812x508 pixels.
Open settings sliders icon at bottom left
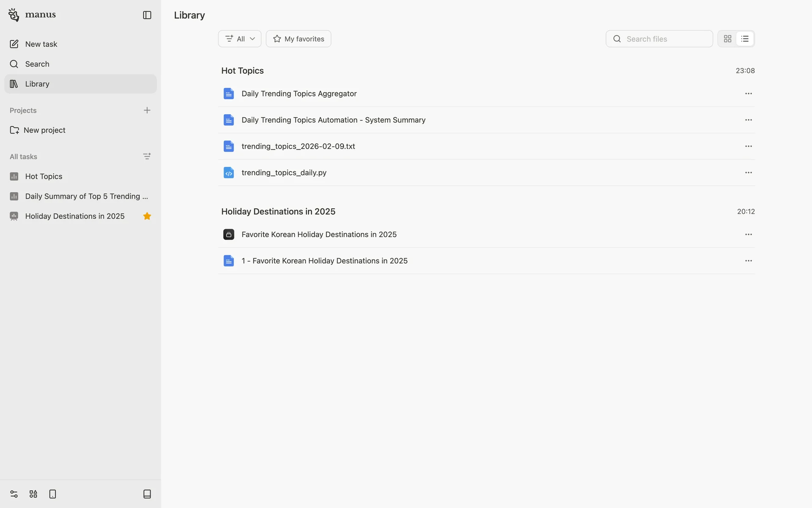click(14, 494)
